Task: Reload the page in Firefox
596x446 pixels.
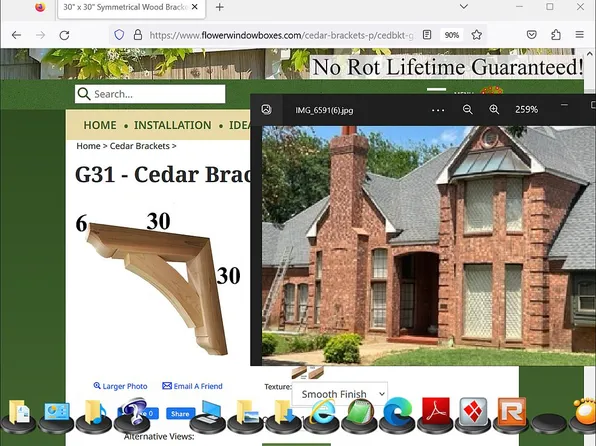Action: (64, 35)
